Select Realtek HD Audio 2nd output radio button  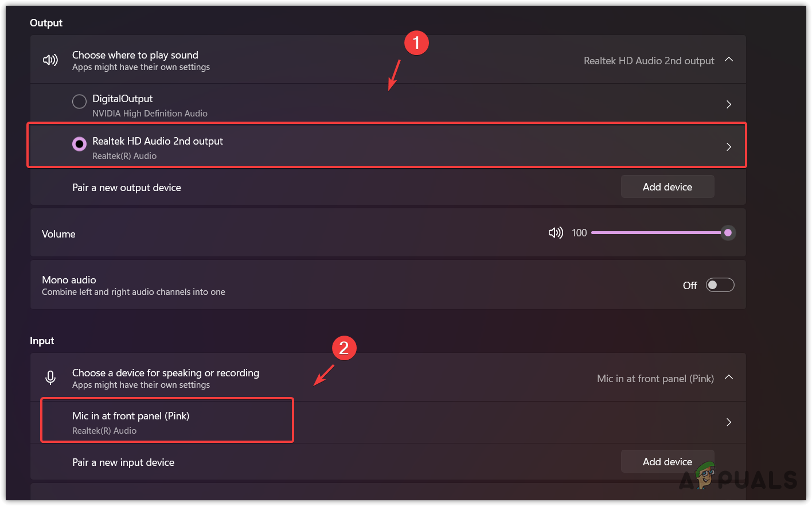(x=79, y=144)
